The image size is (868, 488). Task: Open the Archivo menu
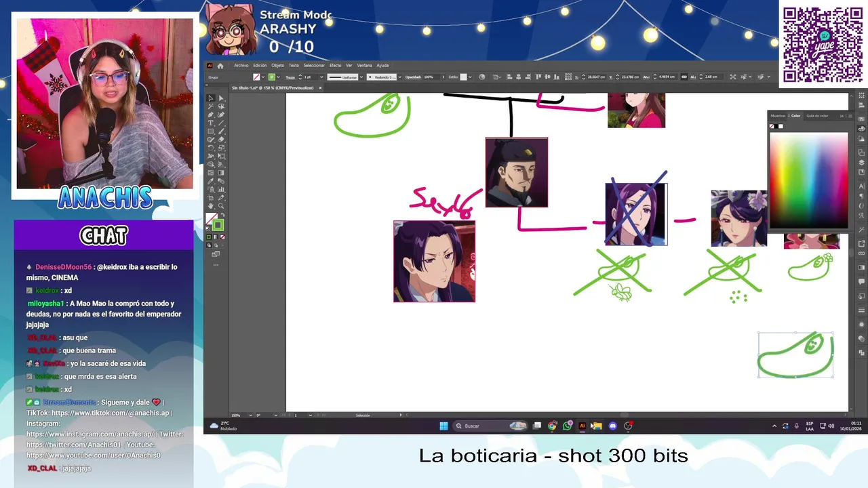tap(241, 66)
